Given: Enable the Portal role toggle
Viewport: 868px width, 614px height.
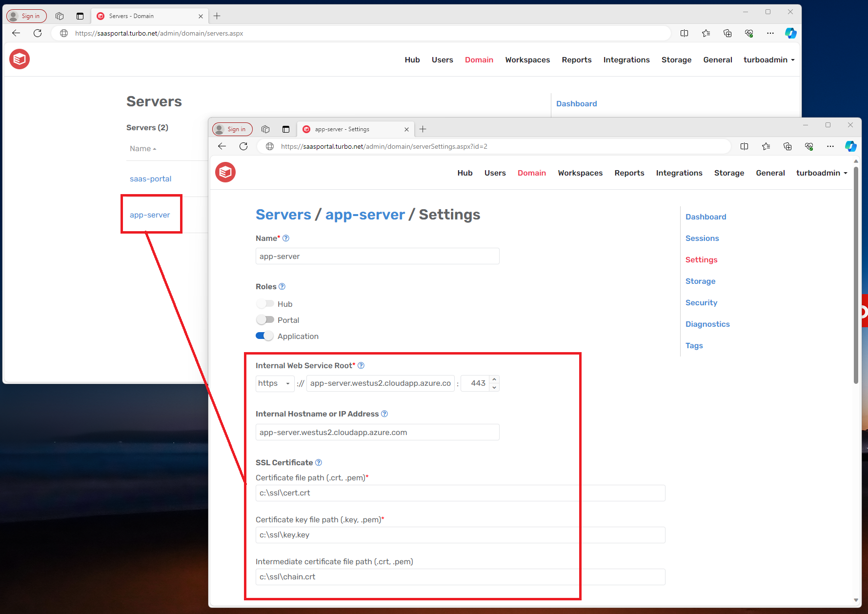Looking at the screenshot, I should tap(264, 319).
